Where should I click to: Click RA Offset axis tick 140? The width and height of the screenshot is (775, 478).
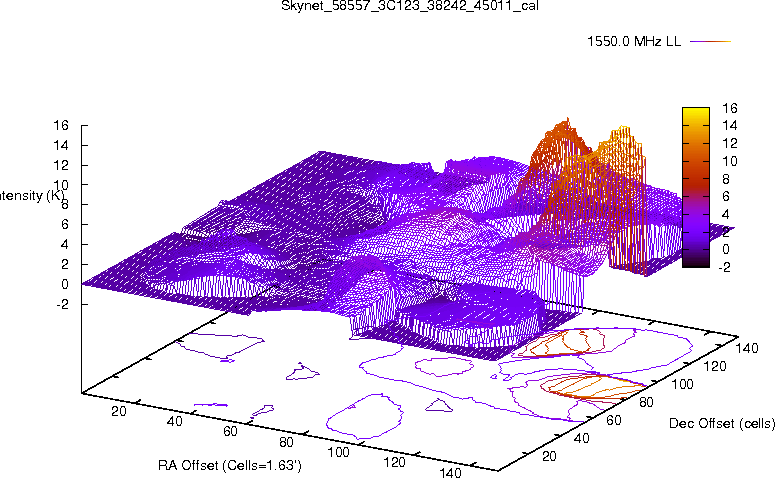coord(450,472)
